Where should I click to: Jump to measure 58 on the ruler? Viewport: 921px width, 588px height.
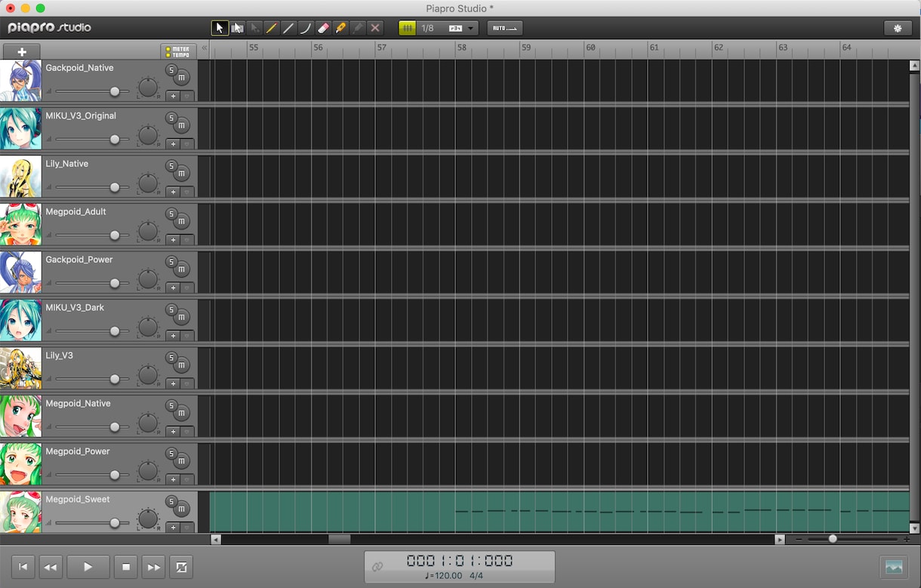(x=461, y=48)
